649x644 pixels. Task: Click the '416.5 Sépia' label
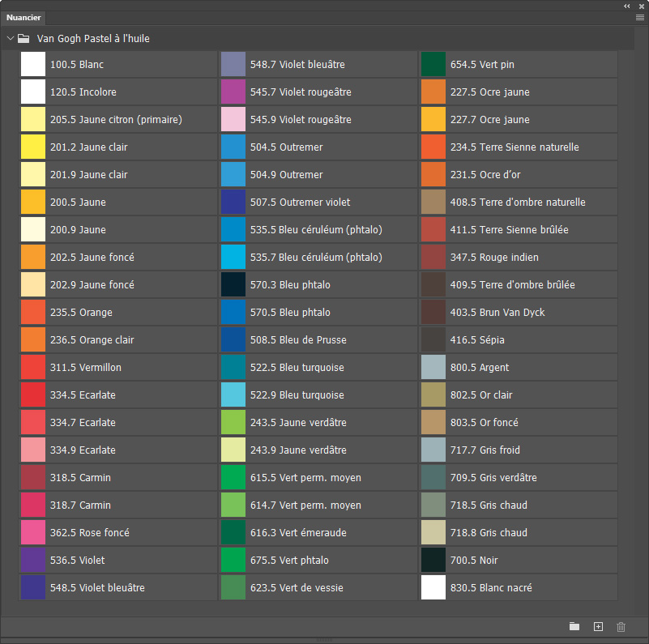pos(477,339)
